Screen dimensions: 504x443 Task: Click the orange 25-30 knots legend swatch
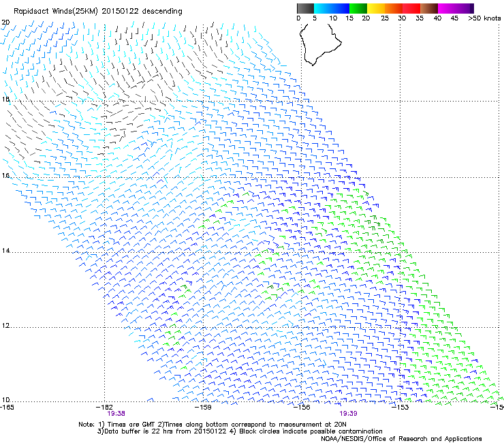394,8
